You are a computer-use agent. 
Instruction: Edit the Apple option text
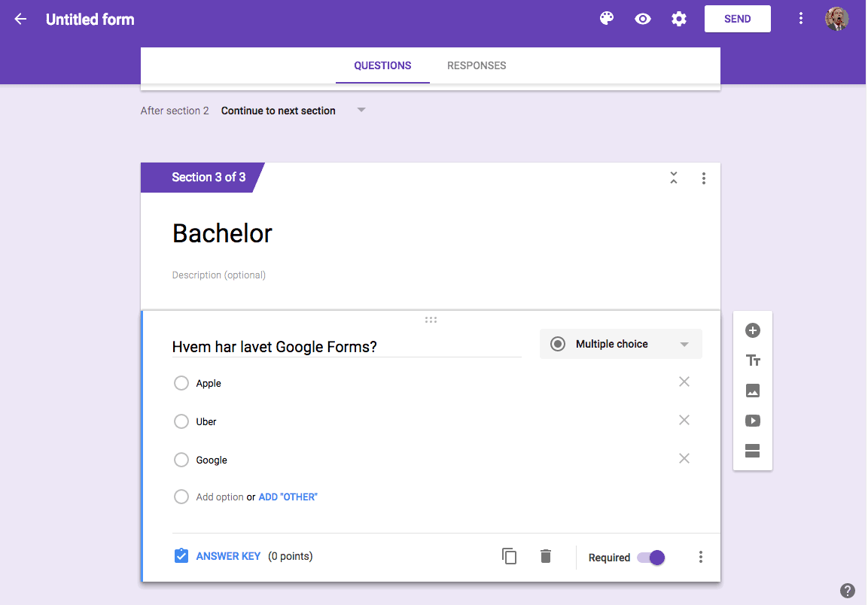pyautogui.click(x=209, y=383)
